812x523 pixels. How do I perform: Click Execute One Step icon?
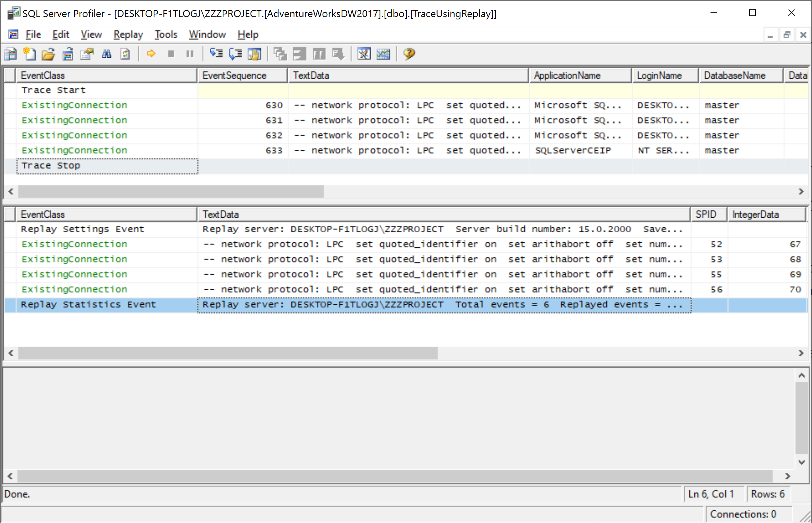click(x=216, y=54)
